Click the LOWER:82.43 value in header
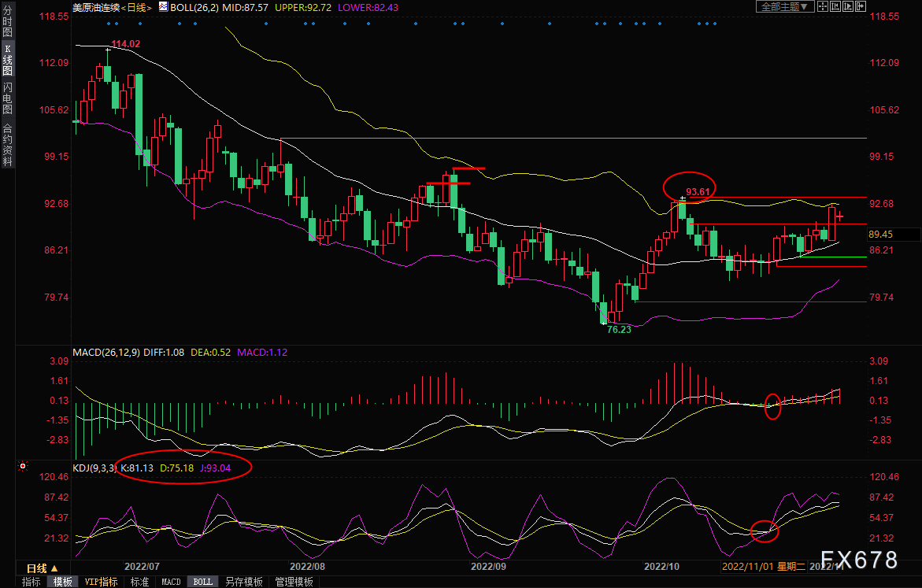 pyautogui.click(x=368, y=8)
